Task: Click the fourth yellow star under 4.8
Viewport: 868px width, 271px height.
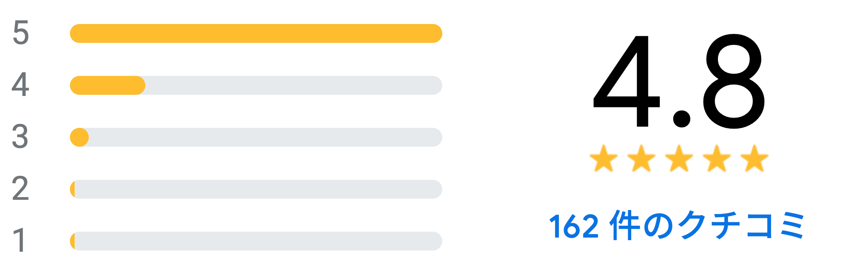Action: click(x=717, y=159)
